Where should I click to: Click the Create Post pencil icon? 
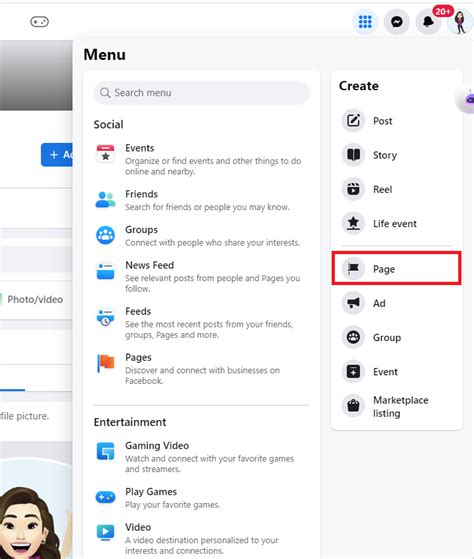353,120
